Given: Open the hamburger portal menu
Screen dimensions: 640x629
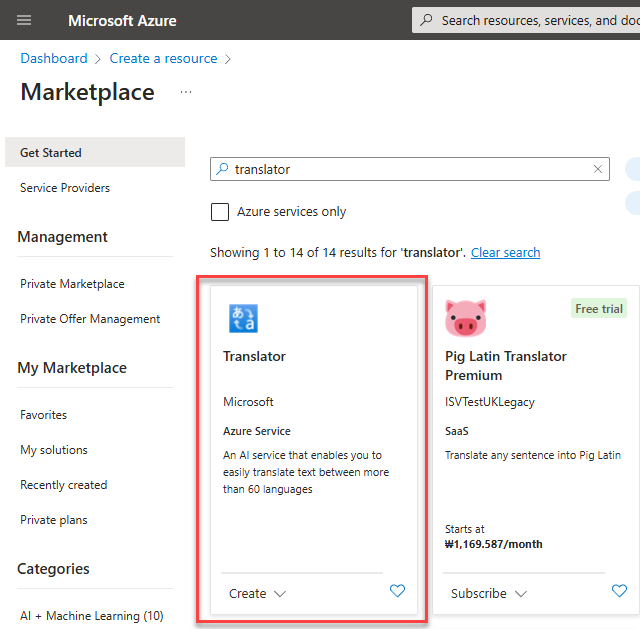Looking at the screenshot, I should [24, 20].
